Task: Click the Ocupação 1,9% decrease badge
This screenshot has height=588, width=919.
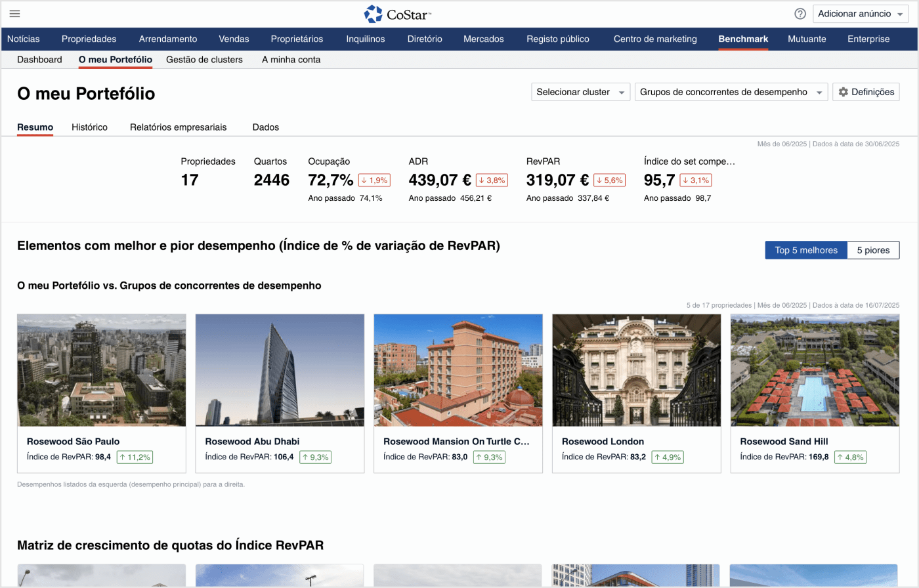Action: [374, 180]
